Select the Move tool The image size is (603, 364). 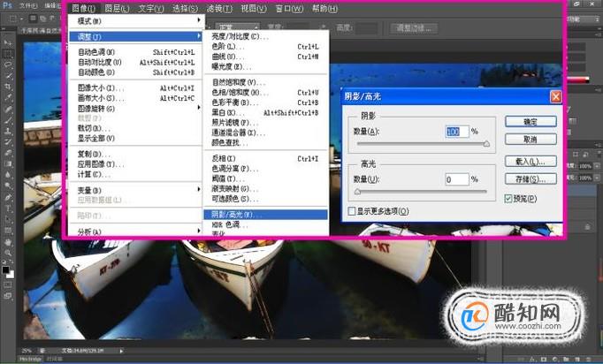[8, 42]
